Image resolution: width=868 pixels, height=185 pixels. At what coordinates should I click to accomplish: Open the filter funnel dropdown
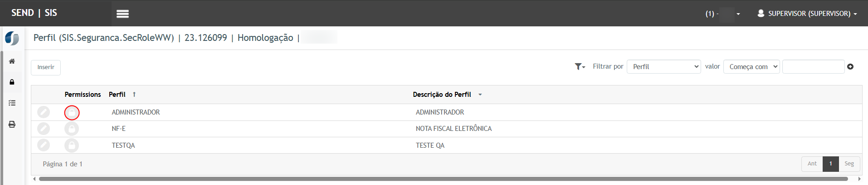580,67
